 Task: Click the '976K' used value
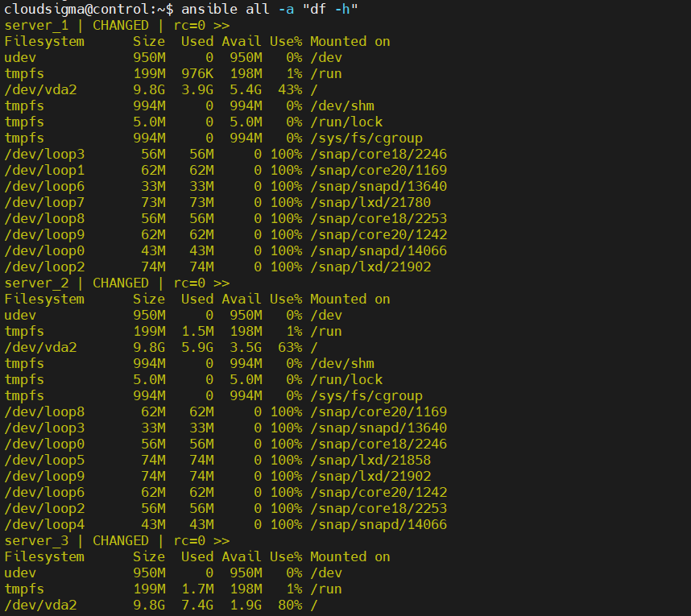tap(197, 73)
